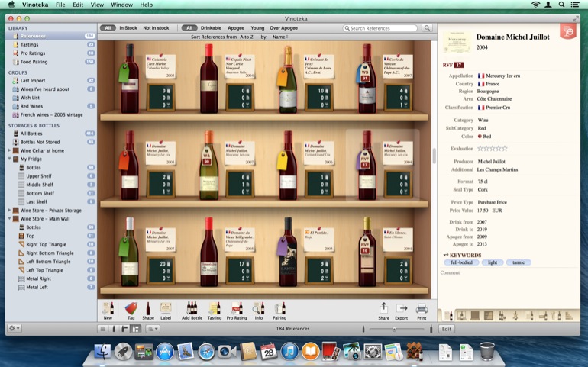Collapse Wine Store - Main Wall
Image resolution: width=588 pixels, height=367 pixels.
click(9, 218)
